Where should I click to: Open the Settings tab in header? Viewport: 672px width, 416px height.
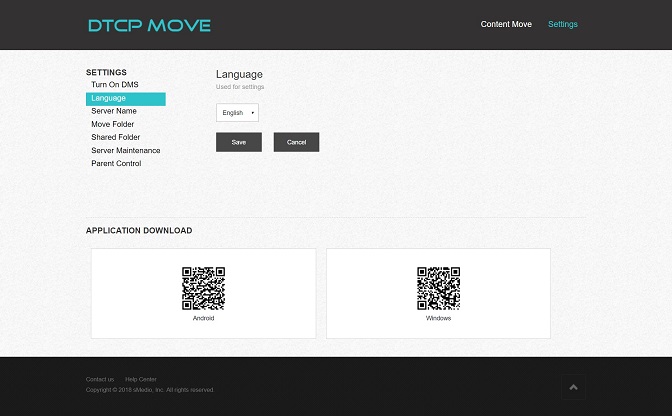562,24
